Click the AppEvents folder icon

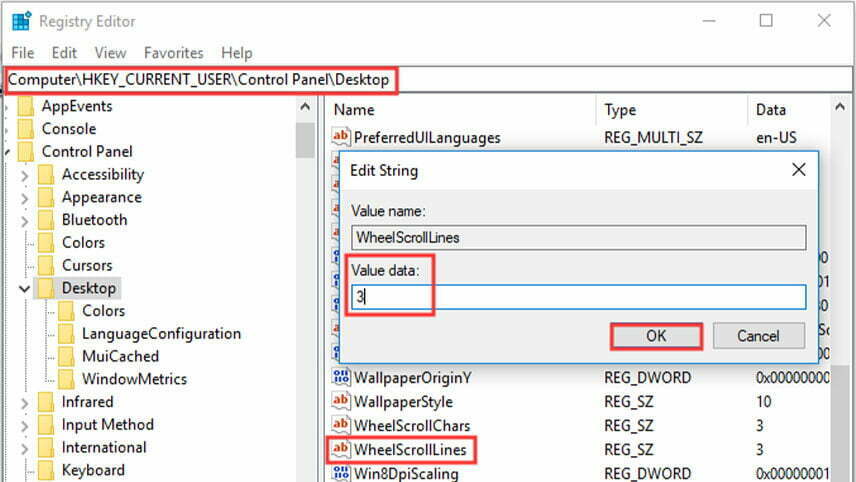click(x=26, y=106)
